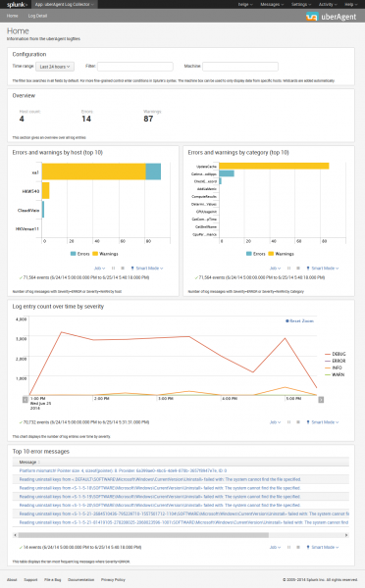This screenshot has height=588, width=365.
Task: Expand Smart Mode dropdown in the category panel
Action: tap(323, 269)
